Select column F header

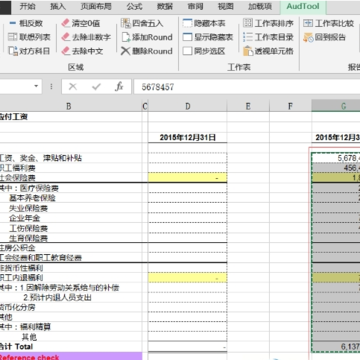coord(290,106)
